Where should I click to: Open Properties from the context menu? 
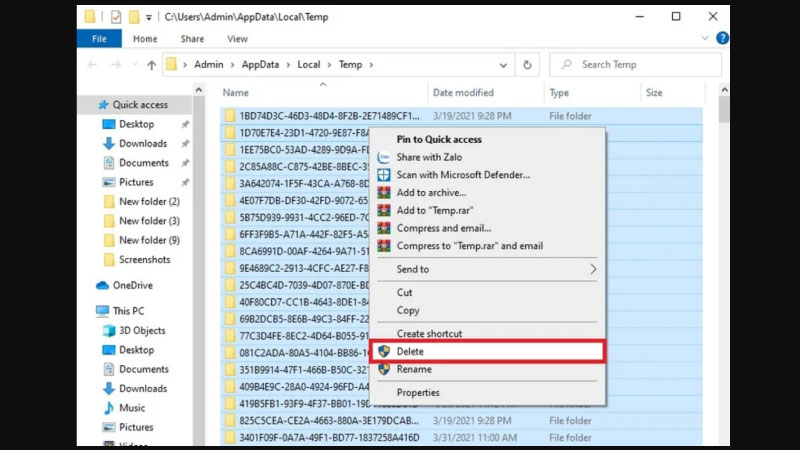417,393
